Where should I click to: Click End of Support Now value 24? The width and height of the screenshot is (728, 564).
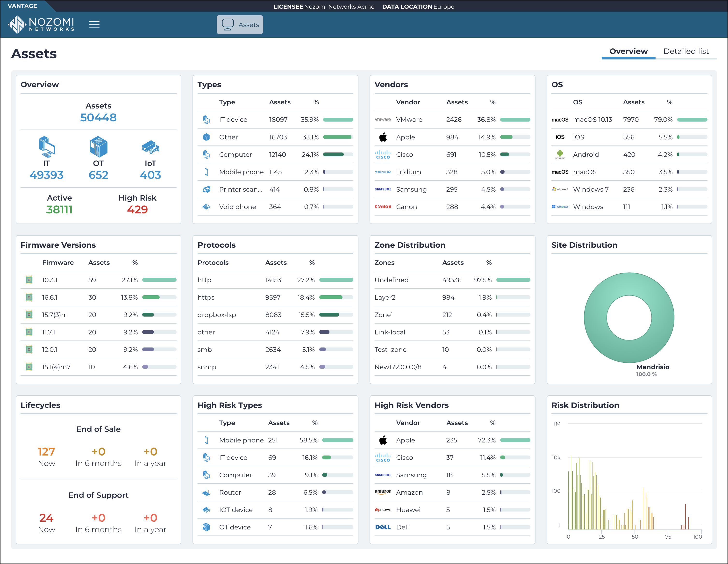click(x=46, y=518)
